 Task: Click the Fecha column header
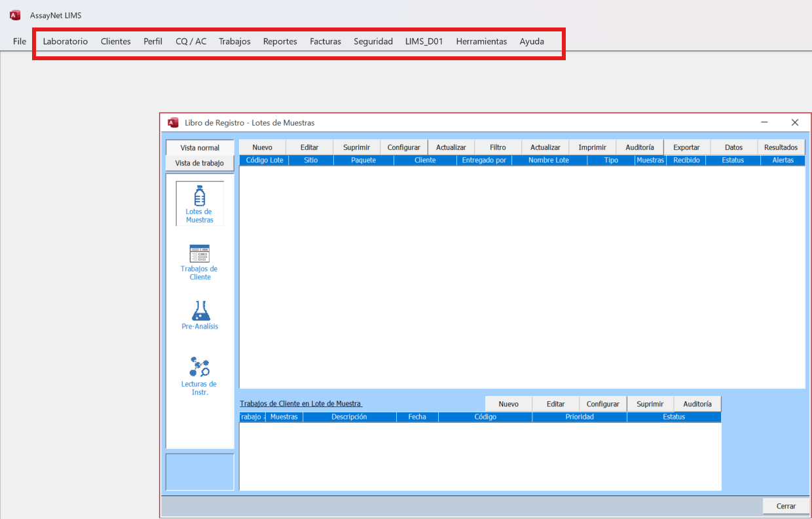pyautogui.click(x=417, y=417)
